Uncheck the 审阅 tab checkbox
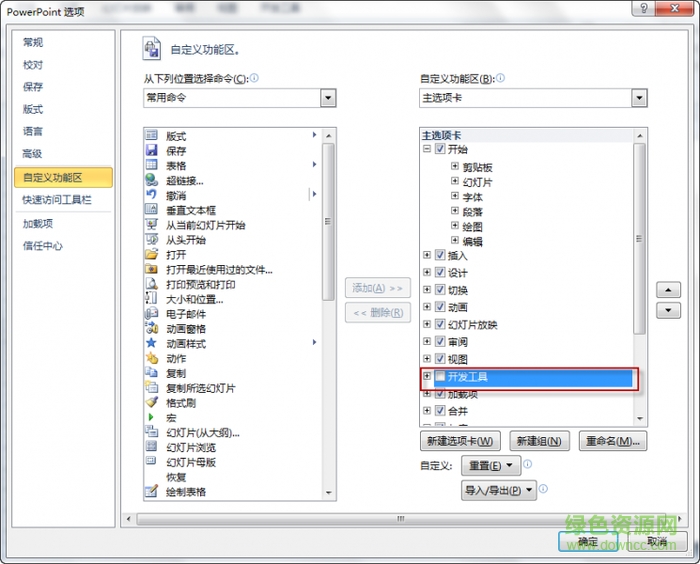This screenshot has width=700, height=564. (440, 342)
